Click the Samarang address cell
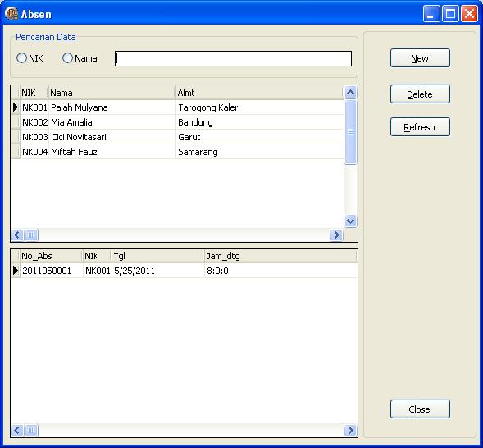The height and width of the screenshot is (448, 483). tap(260, 152)
